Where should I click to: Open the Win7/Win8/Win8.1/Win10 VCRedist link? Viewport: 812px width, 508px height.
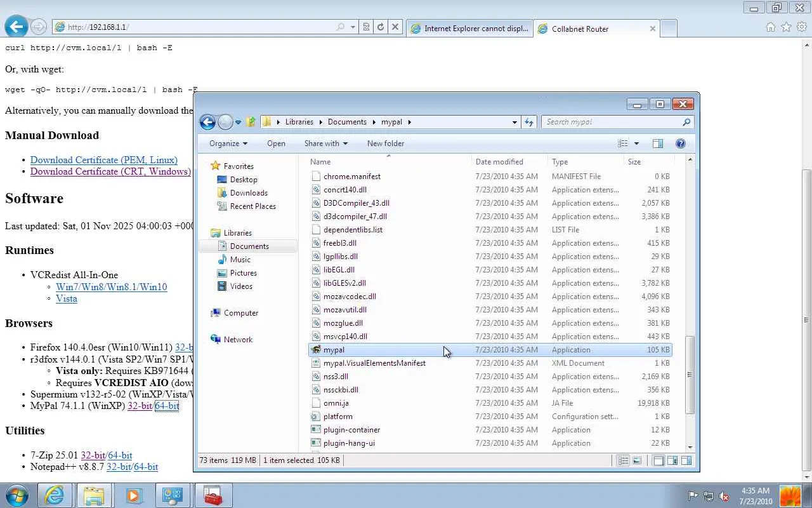pos(112,287)
